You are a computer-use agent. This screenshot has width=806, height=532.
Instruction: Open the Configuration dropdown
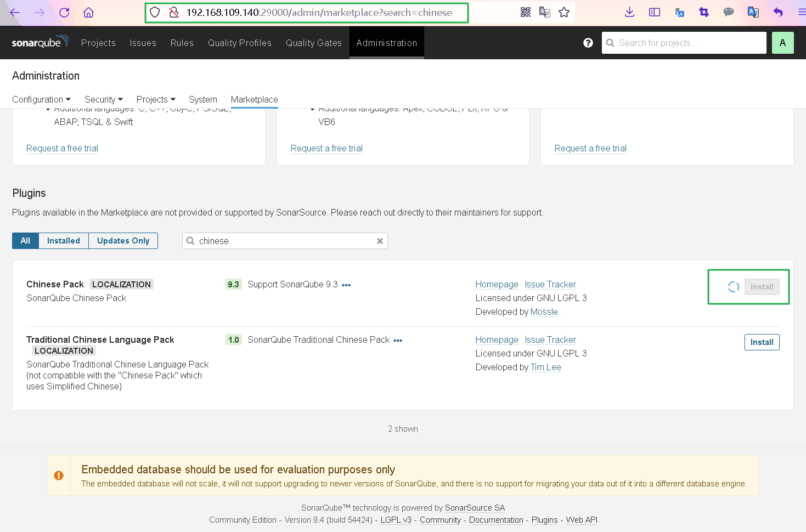42,99
